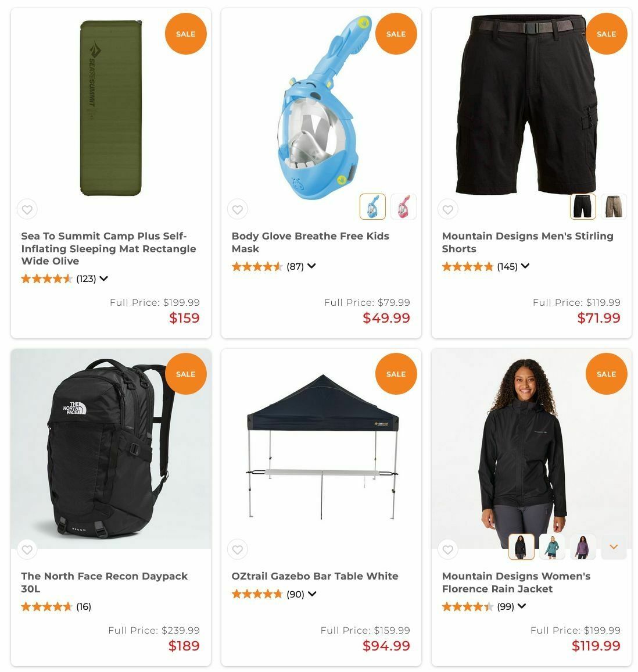Expand ratings chevron next to (145)

[525, 266]
